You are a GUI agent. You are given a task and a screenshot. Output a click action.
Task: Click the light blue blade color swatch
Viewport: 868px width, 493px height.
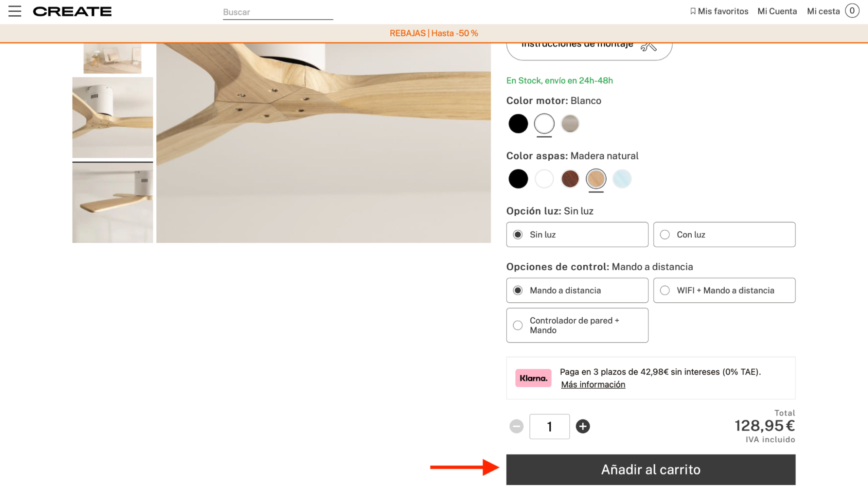click(622, 179)
